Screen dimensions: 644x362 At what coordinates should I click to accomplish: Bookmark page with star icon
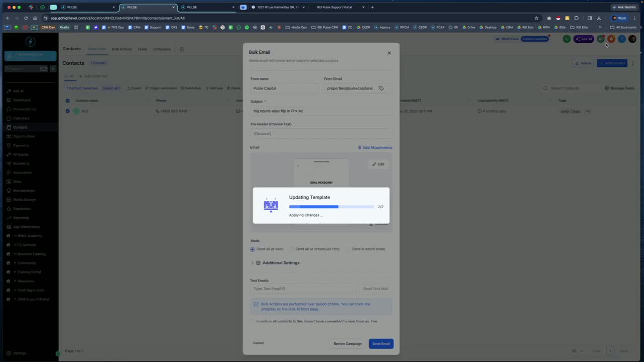click(536, 18)
